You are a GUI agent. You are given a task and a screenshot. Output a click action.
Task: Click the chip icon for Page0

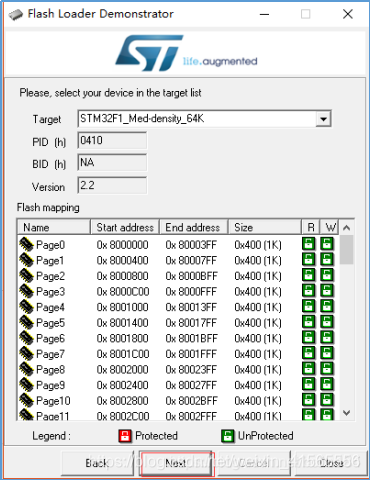click(x=26, y=244)
